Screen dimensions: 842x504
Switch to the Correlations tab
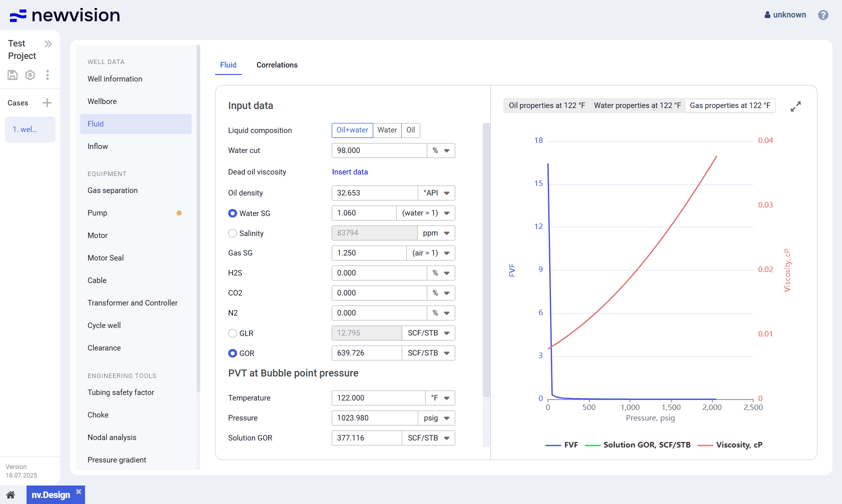(x=277, y=65)
